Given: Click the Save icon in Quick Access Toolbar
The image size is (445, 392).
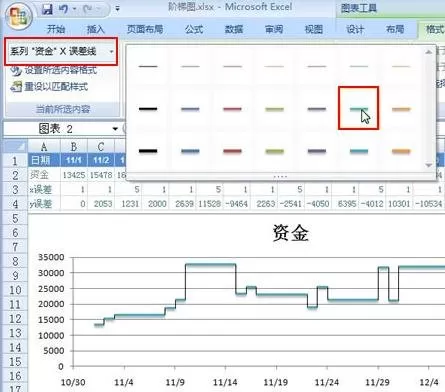Looking at the screenshot, I should tap(47, 10).
